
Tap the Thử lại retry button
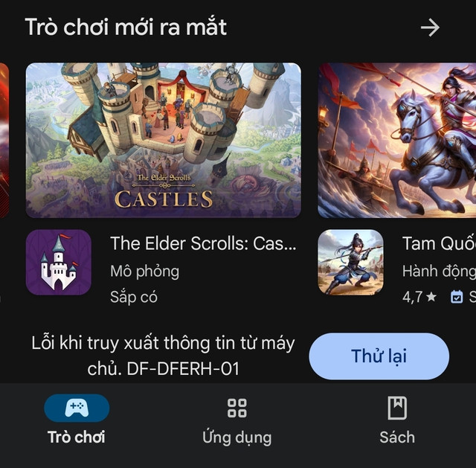(379, 356)
